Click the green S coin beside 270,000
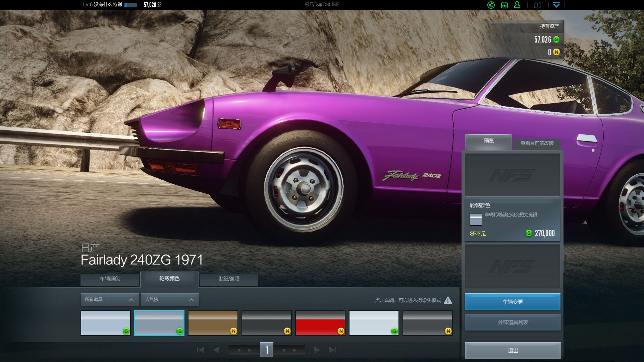The width and height of the screenshot is (644, 362). (529, 233)
